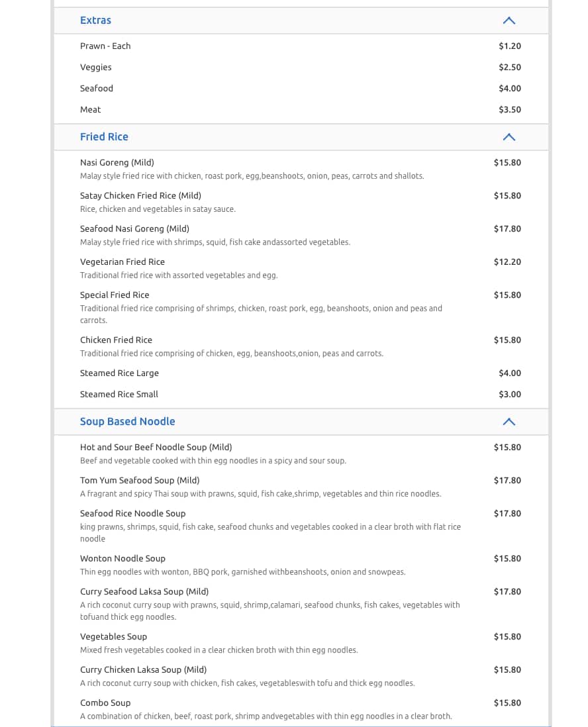Select Hot and Sour Beef Noodle Soup

pos(156,447)
